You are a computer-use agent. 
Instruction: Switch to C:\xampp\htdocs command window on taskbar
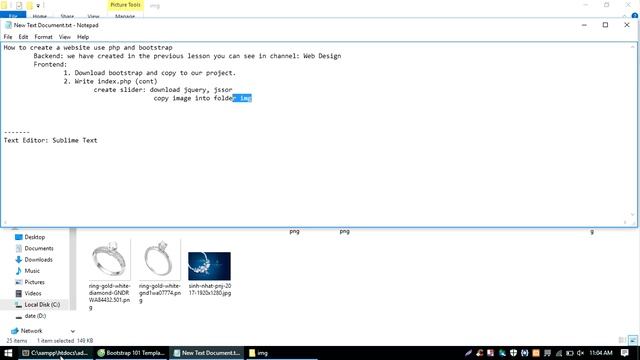tap(55, 353)
